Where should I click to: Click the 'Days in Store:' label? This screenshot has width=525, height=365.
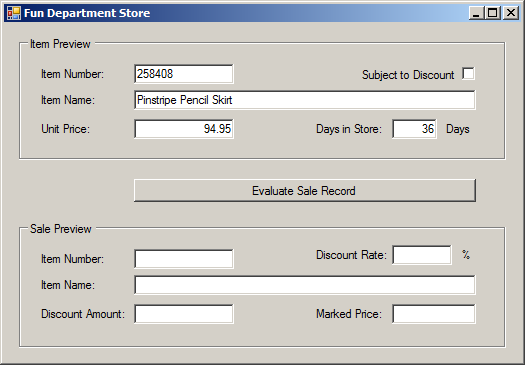[349, 129]
